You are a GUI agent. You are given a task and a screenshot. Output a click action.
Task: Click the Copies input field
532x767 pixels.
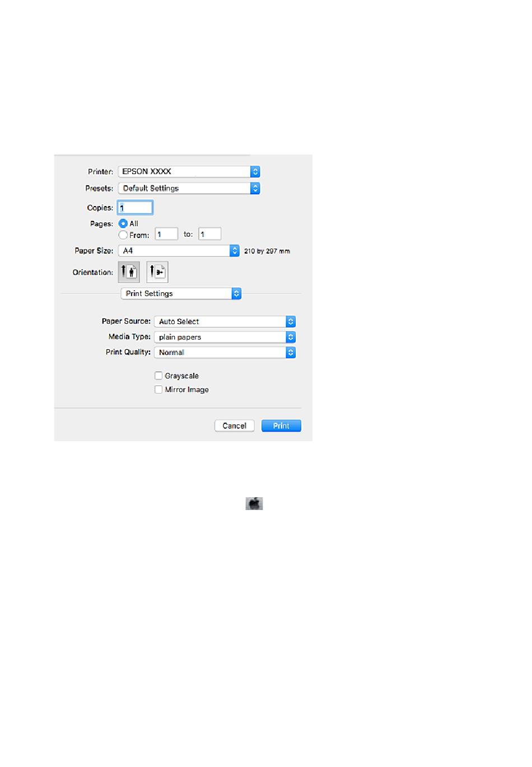pos(135,208)
